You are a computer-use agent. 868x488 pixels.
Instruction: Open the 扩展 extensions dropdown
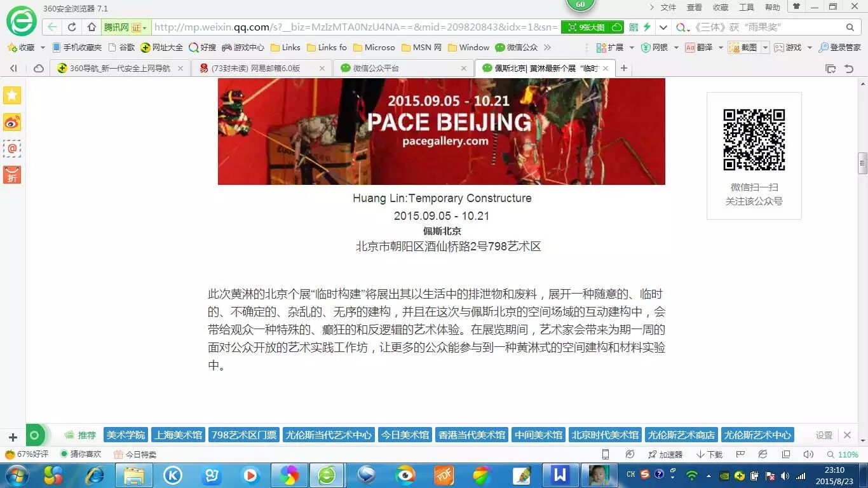click(614, 48)
